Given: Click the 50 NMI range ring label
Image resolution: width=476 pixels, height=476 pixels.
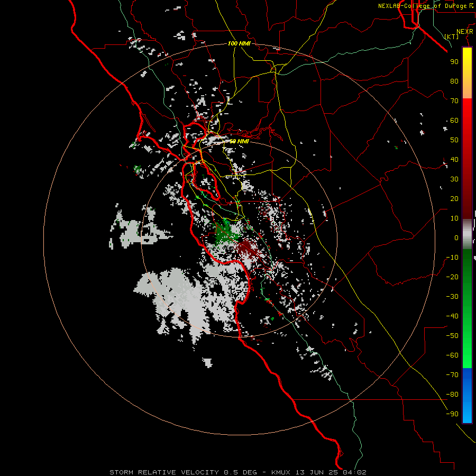Looking at the screenshot, I should 239,141.
